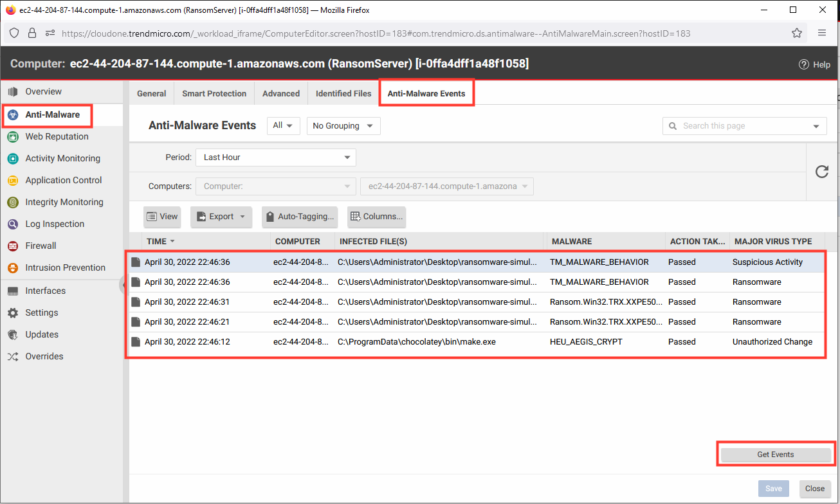Open the Period Last Hour dropdown

click(x=276, y=157)
